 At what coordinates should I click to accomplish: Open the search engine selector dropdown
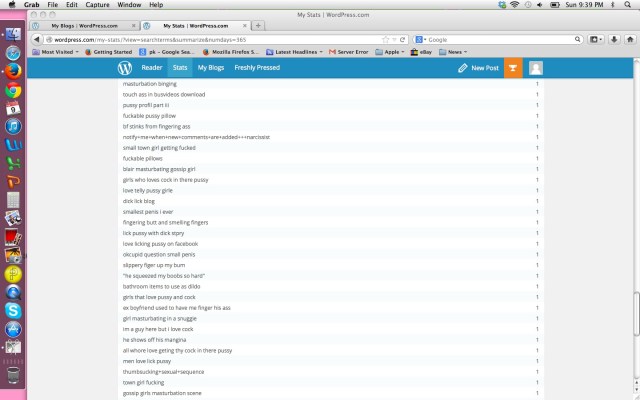pos(420,40)
